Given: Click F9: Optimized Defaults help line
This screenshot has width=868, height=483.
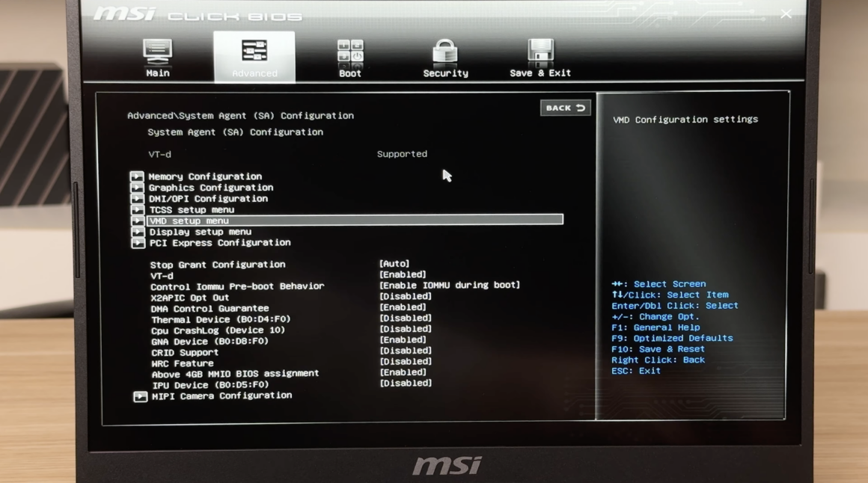Looking at the screenshot, I should pos(672,338).
